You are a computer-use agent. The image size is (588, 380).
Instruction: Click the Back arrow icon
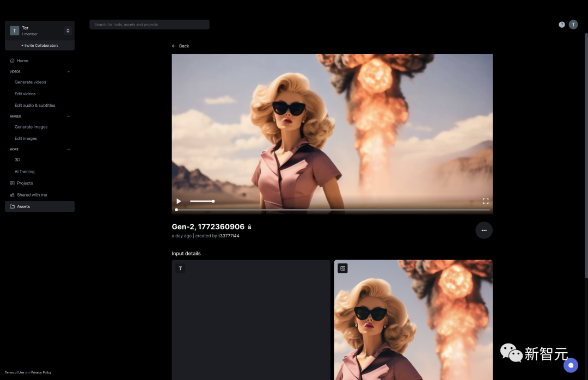174,46
